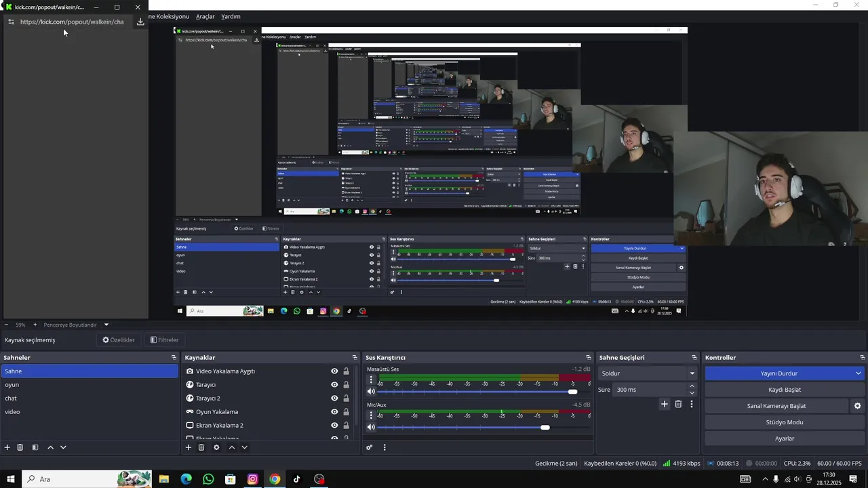Click Kaydı Başlat to start recording
868x488 pixels.
(785, 390)
